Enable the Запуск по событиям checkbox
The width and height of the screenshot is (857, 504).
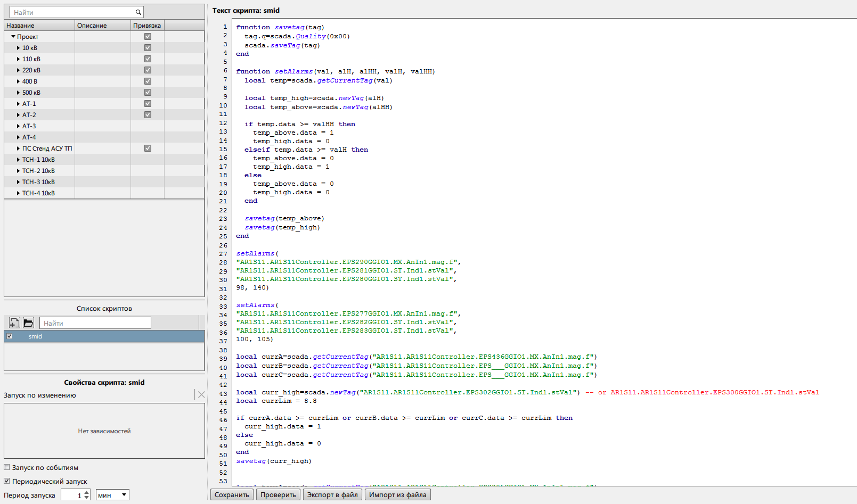[7, 467]
